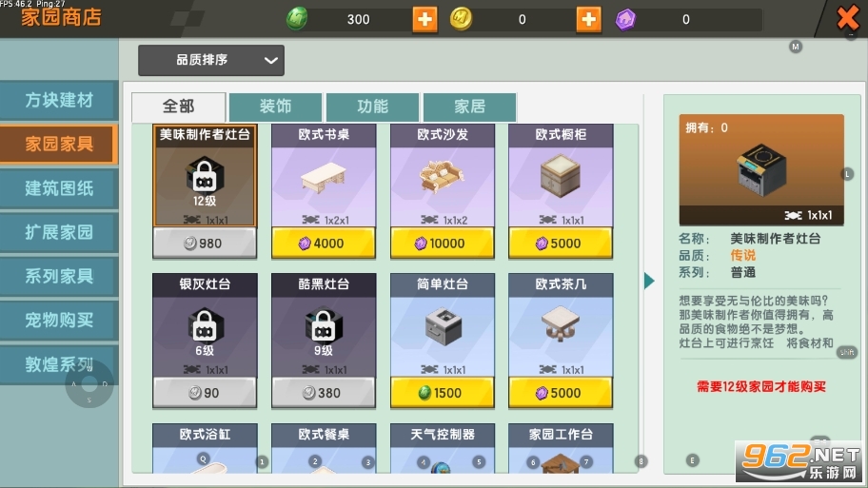Switch to the 功能 tab
868x488 pixels.
[x=372, y=107]
